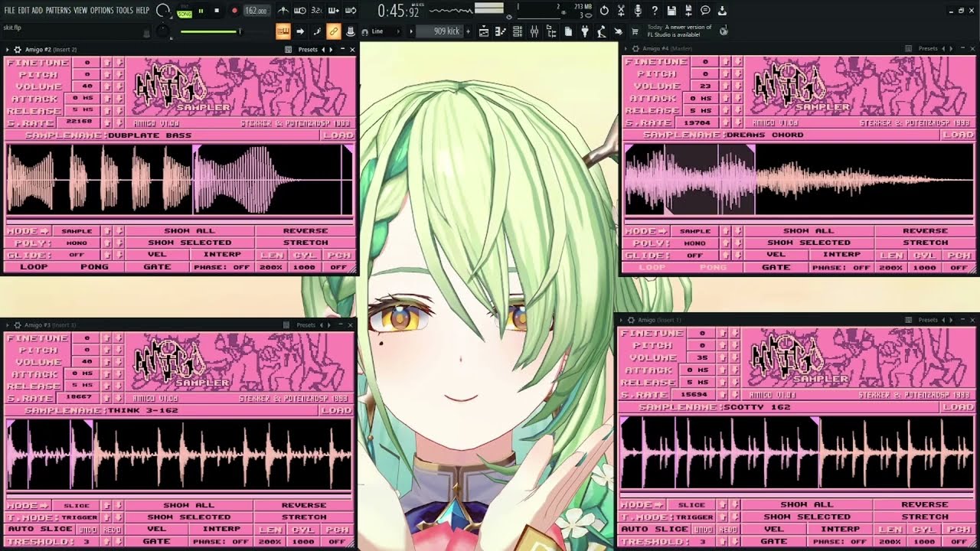Toggle SONG/PAT playback mode
This screenshot has height=551, width=980.
click(185, 11)
